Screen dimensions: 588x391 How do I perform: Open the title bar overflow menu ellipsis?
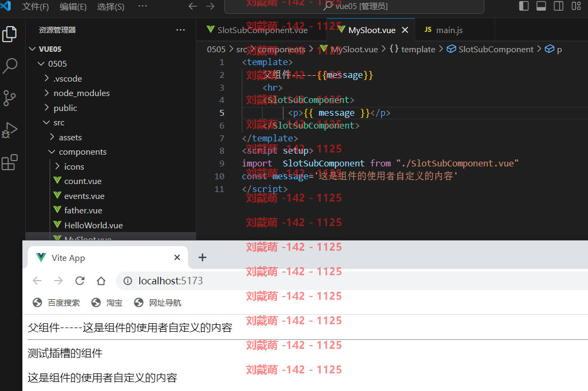coord(142,6)
